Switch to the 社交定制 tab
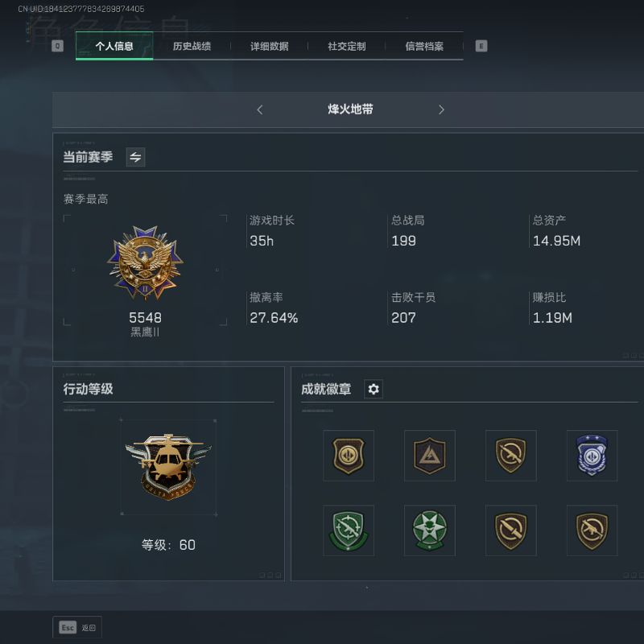 [347, 46]
